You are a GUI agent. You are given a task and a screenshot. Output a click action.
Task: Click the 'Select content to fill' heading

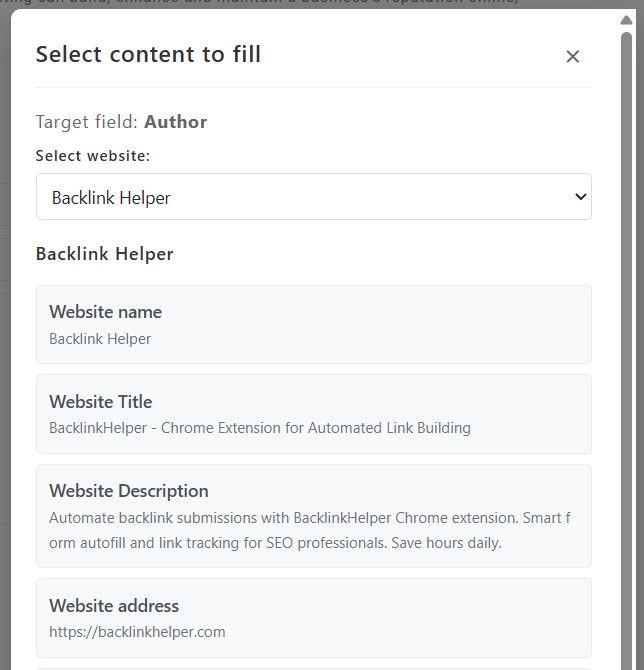(148, 54)
